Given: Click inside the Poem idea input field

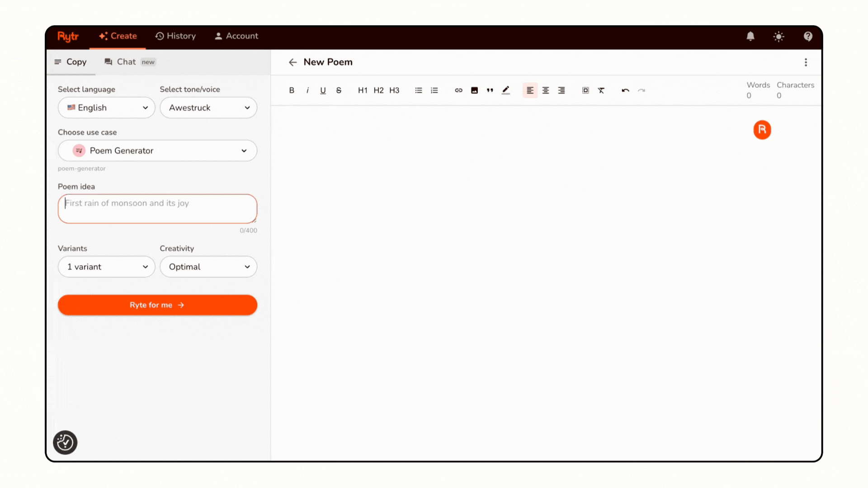Looking at the screenshot, I should pos(157,209).
